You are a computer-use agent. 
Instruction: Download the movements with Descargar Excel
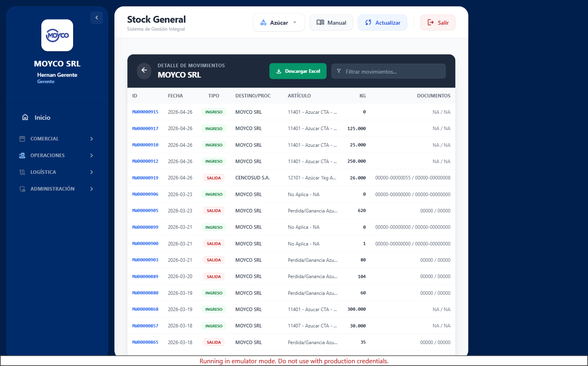pyautogui.click(x=298, y=71)
